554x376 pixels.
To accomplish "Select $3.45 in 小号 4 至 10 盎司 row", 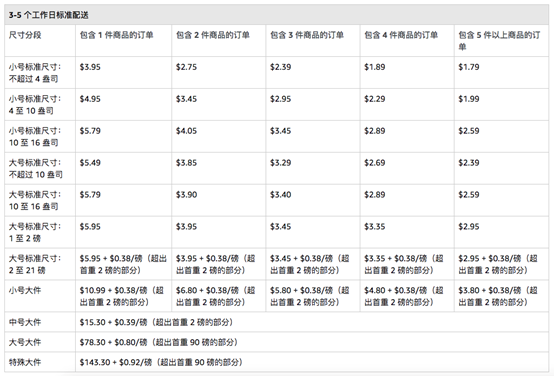I will coord(187,99).
